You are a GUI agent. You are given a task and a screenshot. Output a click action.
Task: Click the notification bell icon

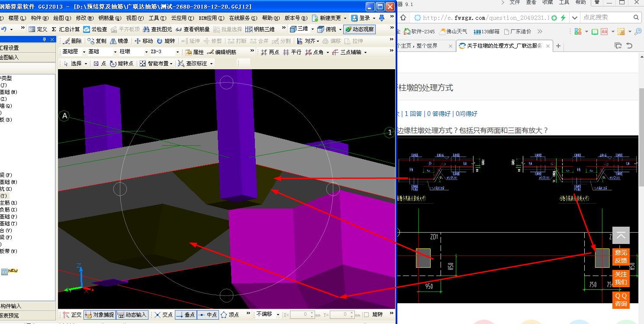click(x=382, y=18)
